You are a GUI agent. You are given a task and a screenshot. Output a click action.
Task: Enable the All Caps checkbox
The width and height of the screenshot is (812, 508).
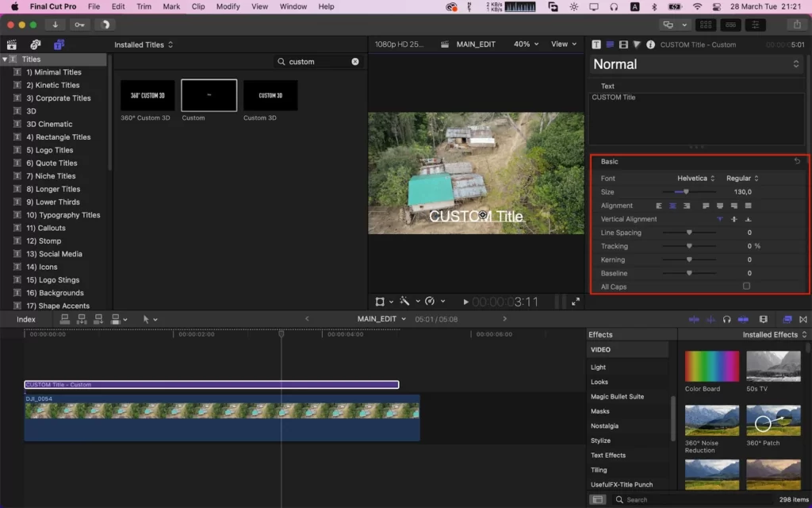click(x=746, y=286)
